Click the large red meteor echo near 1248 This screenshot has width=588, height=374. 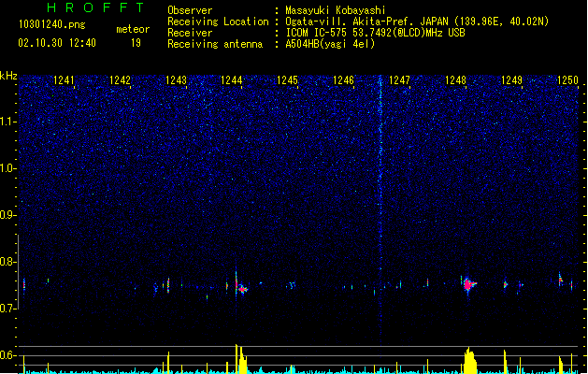coord(468,285)
